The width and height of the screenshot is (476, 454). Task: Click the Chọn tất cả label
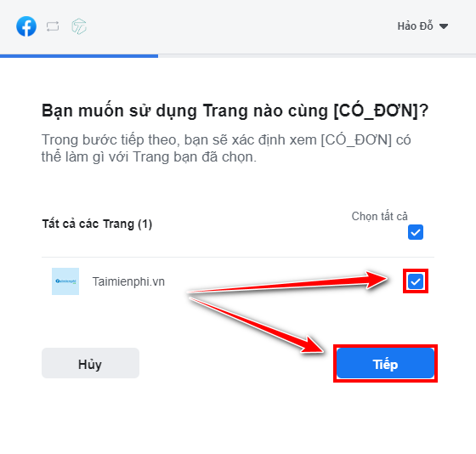[379, 216]
